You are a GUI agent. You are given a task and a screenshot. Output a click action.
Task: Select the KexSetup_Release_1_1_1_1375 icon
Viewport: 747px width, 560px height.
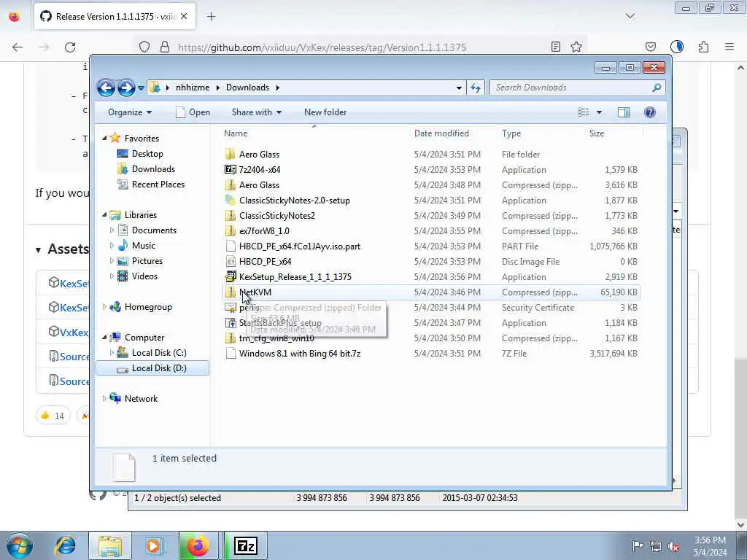click(231, 276)
